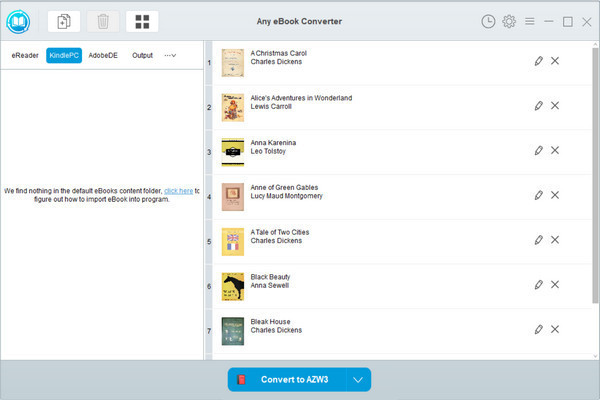Image resolution: width=600 pixels, height=400 pixels.
Task: Edit metadata for Anne of Green Gables
Action: (x=538, y=195)
